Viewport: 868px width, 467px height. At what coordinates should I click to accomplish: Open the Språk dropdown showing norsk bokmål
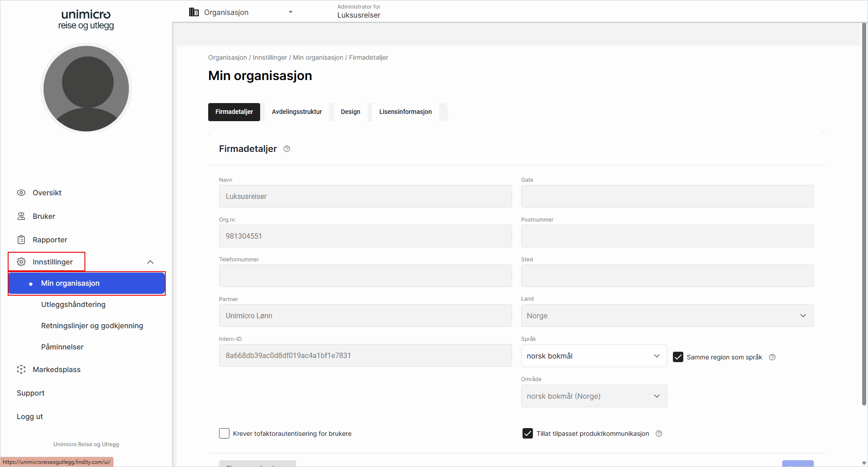pos(593,356)
